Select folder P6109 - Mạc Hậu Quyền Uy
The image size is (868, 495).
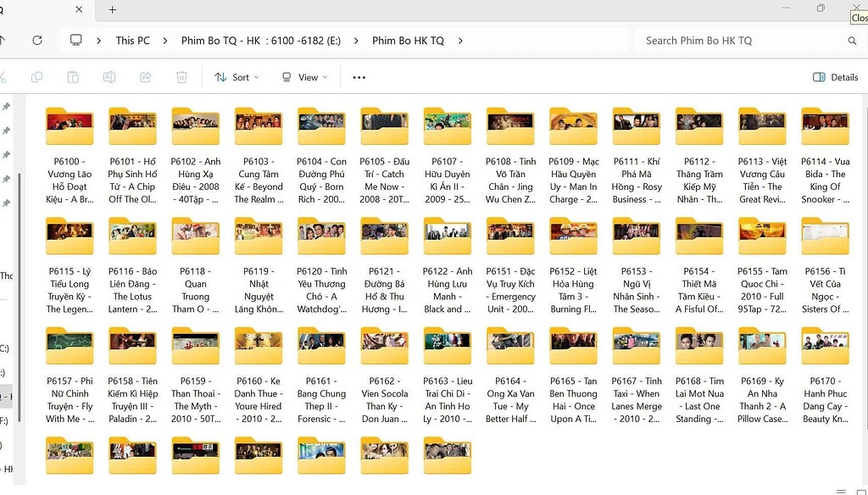pos(574,156)
